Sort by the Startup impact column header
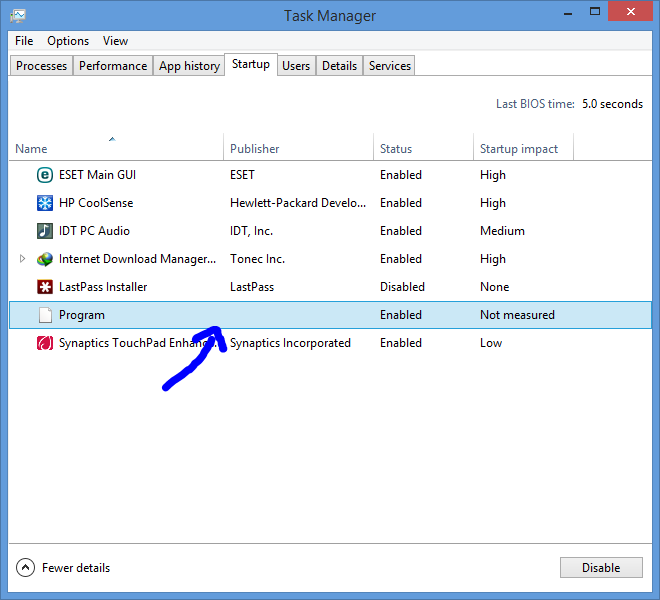This screenshot has width=660, height=600. [x=523, y=149]
